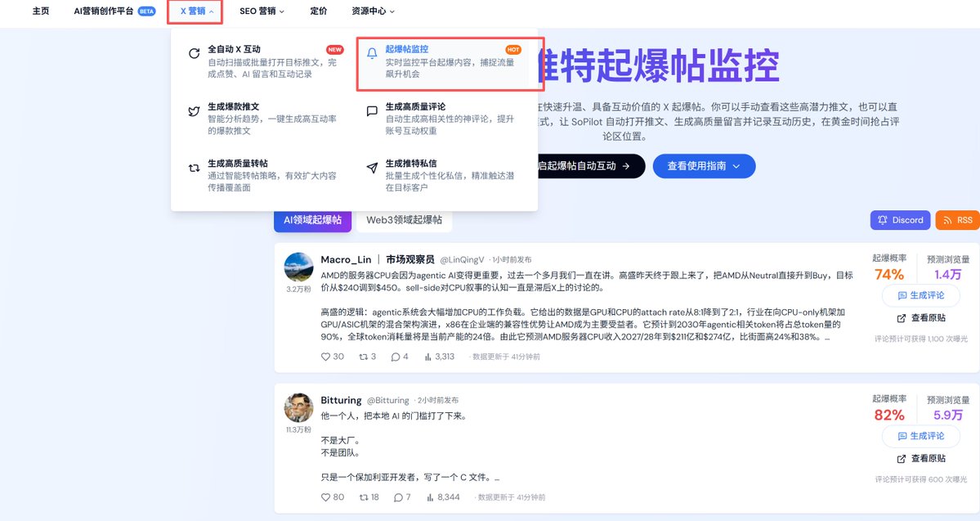Image resolution: width=980 pixels, height=521 pixels.
Task: Click Bitturing's profile avatar
Action: point(299,408)
